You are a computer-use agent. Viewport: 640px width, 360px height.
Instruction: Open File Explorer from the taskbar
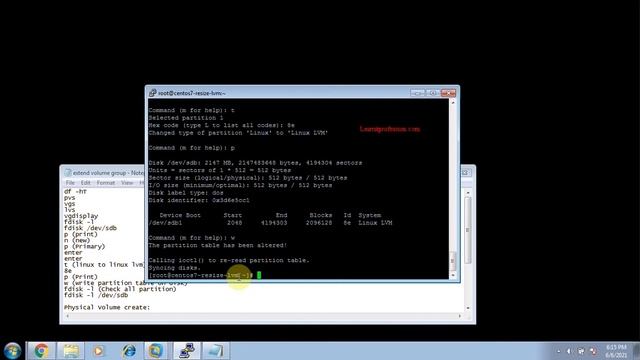point(71,351)
